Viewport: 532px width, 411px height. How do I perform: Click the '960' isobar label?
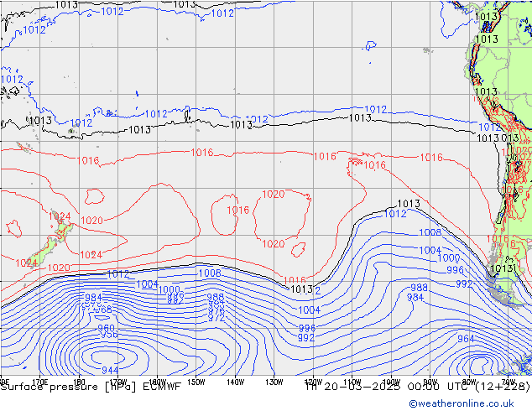pyautogui.click(x=107, y=328)
